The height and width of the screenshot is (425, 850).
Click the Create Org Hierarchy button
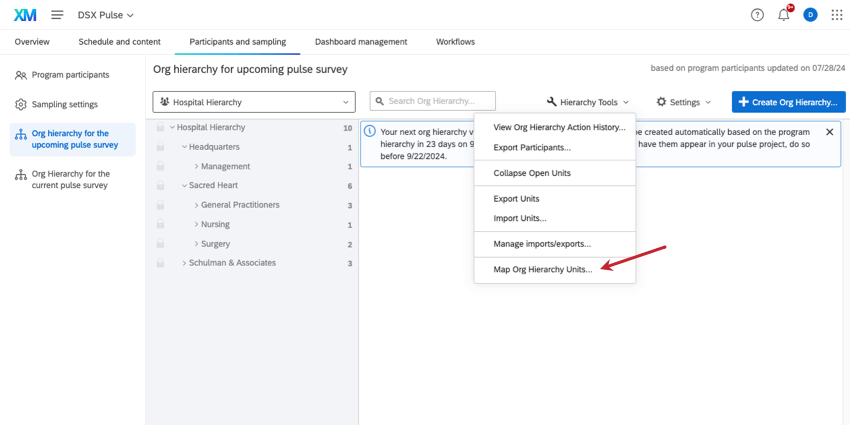(788, 102)
